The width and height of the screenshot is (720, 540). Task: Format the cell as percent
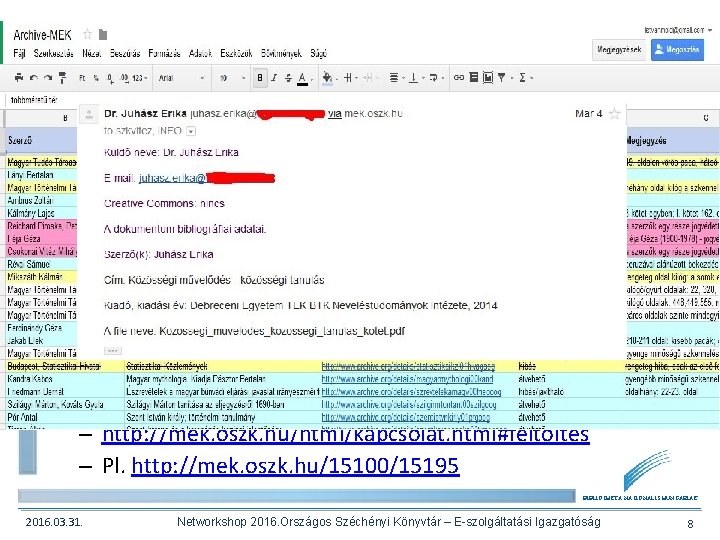(x=96, y=78)
